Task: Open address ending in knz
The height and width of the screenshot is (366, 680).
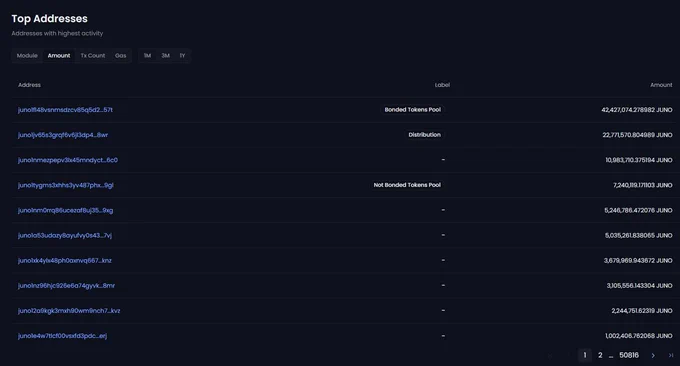Action: pos(65,261)
